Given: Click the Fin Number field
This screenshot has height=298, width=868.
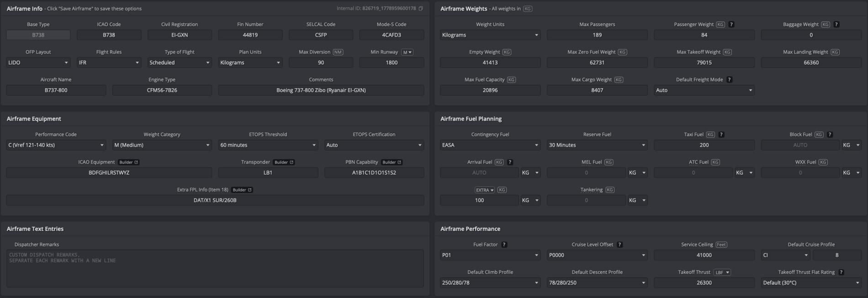Looking at the screenshot, I should [250, 35].
